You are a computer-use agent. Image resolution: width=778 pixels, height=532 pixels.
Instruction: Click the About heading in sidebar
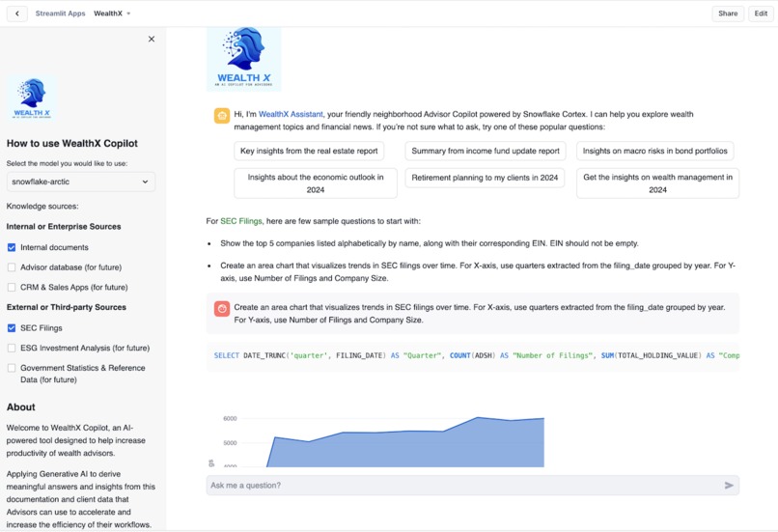[x=21, y=406]
